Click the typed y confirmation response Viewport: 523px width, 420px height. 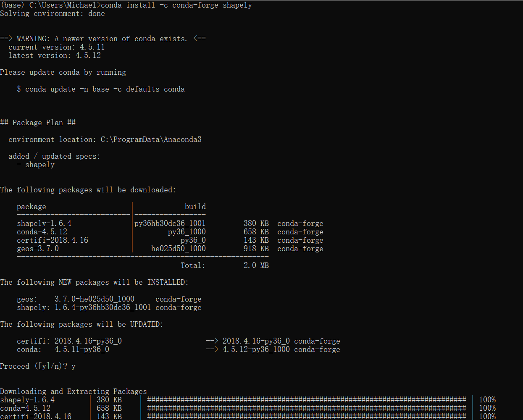[x=74, y=366]
